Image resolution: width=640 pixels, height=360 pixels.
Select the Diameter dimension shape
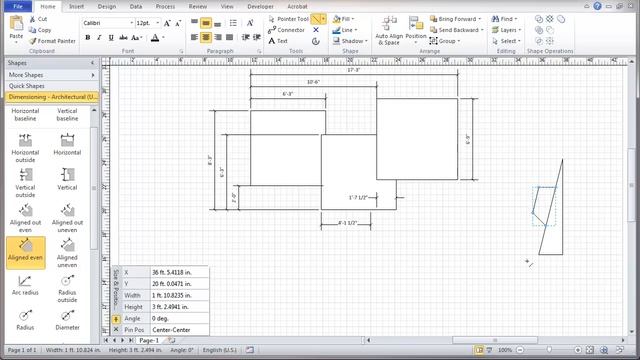click(x=67, y=320)
